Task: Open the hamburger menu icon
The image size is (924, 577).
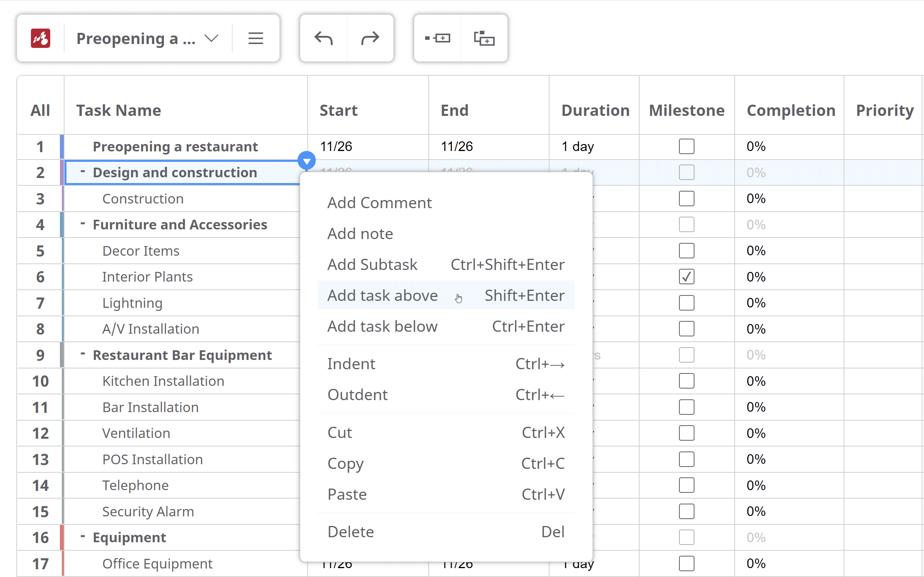Action: pos(255,38)
